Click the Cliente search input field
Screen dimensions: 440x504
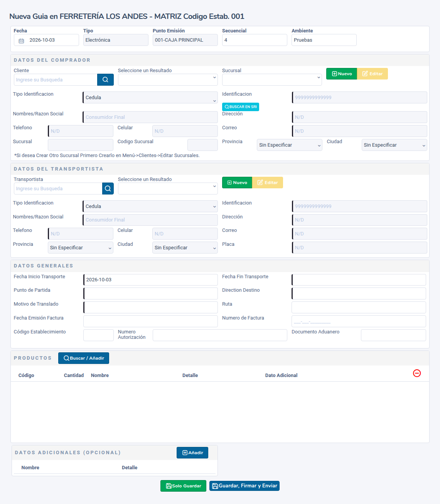56,80
